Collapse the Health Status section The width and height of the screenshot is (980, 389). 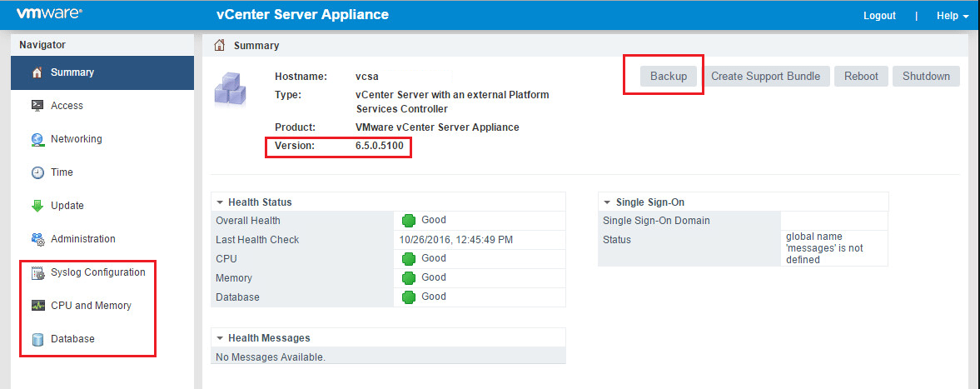pos(220,202)
